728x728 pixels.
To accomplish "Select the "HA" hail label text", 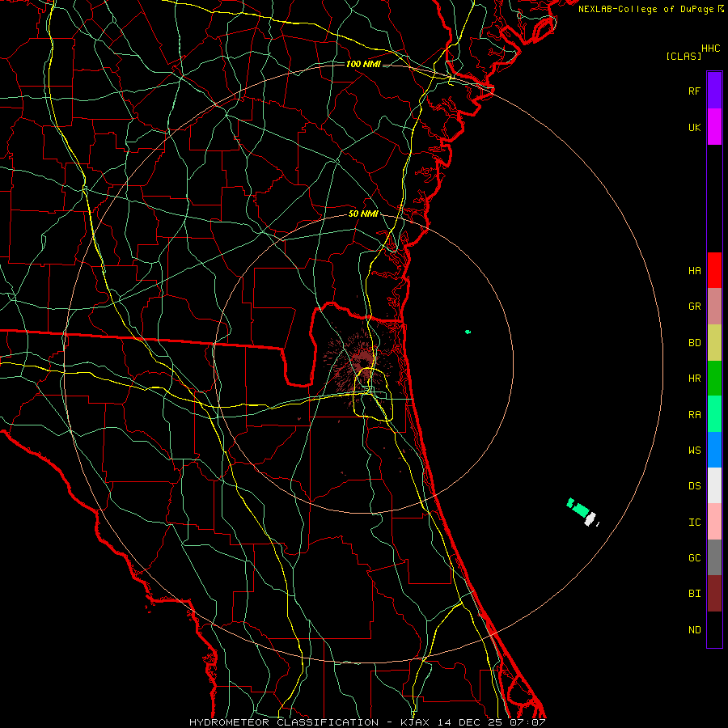I will [694, 270].
